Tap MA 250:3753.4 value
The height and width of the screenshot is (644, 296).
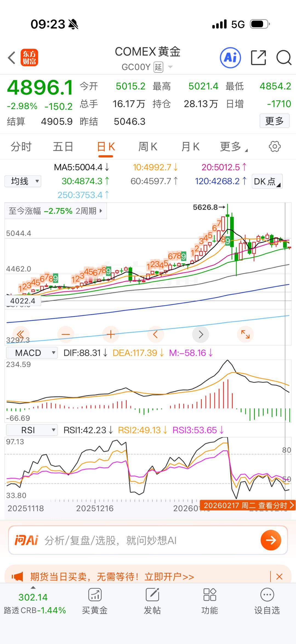click(x=83, y=195)
